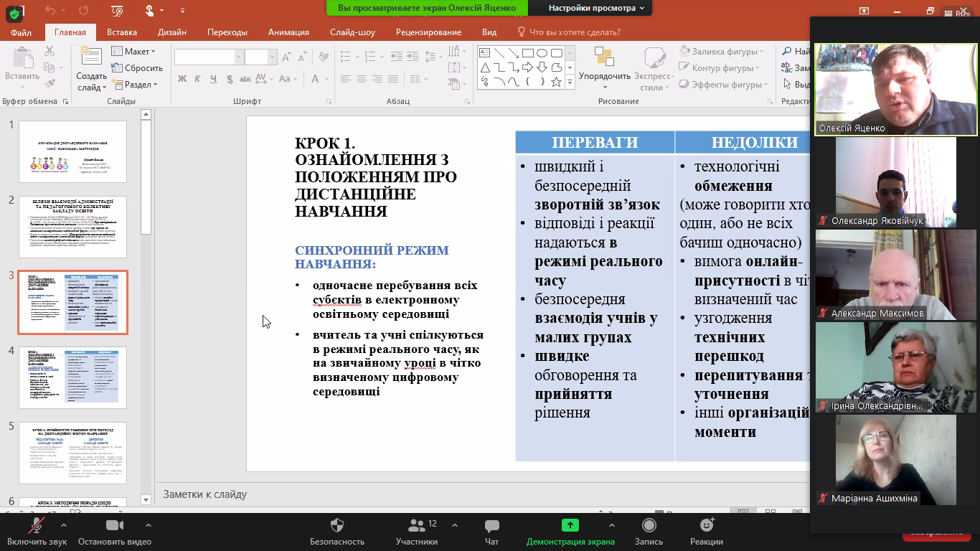Click the Сбросить reset slide button
The width and height of the screenshot is (980, 551).
138,68
